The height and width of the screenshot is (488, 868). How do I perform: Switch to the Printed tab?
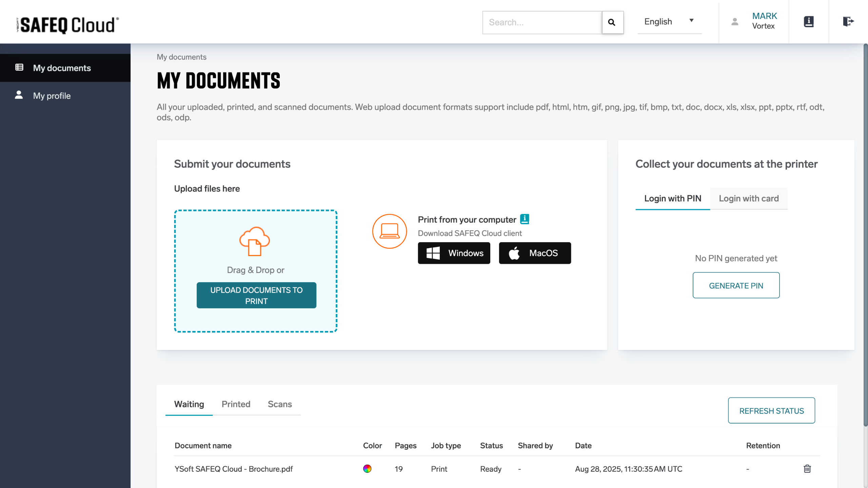(x=236, y=404)
